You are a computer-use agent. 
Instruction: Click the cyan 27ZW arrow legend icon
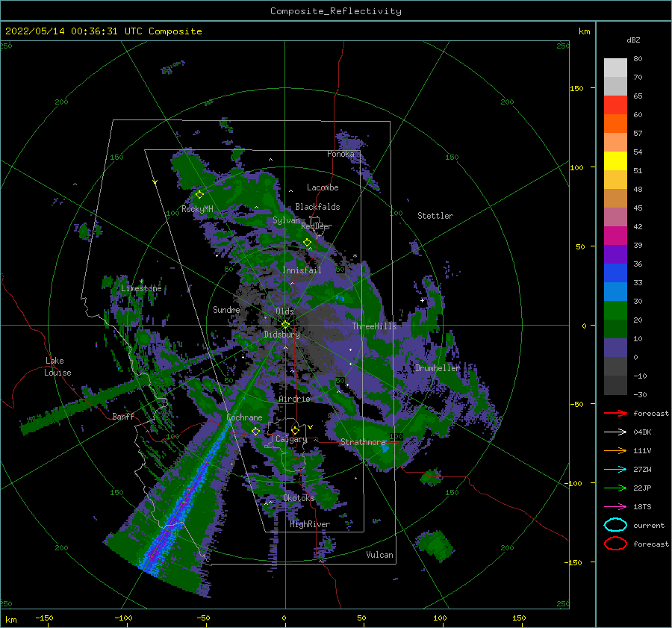coord(615,470)
